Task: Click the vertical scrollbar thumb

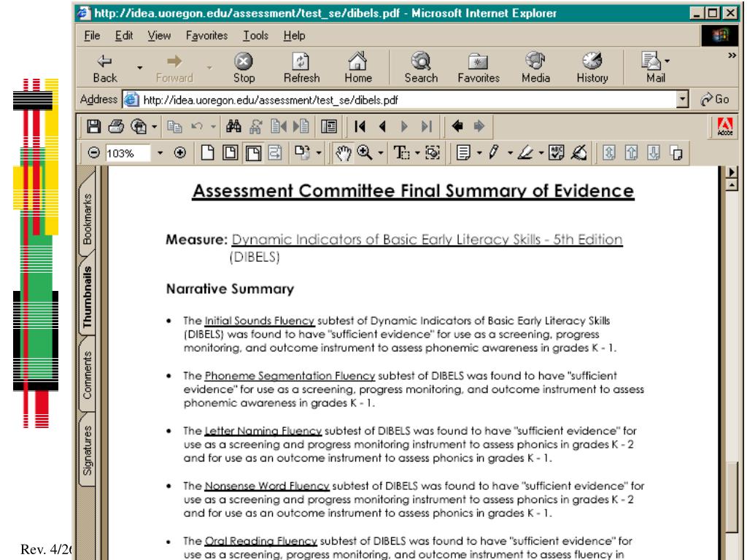Action: click(731, 497)
